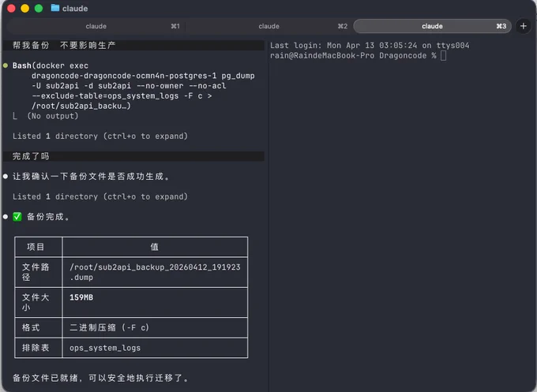The image size is (537, 392).
Task: Click the user prompt line 帮我备份 不要影响生产
Action: (x=133, y=45)
